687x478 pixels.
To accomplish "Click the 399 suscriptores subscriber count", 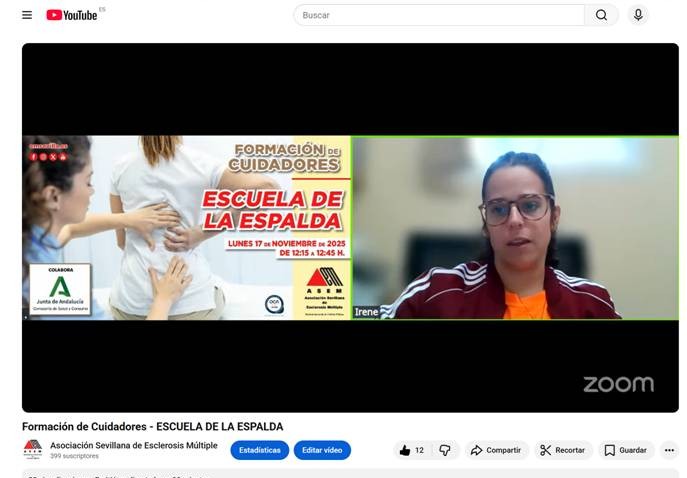I will coord(74,456).
